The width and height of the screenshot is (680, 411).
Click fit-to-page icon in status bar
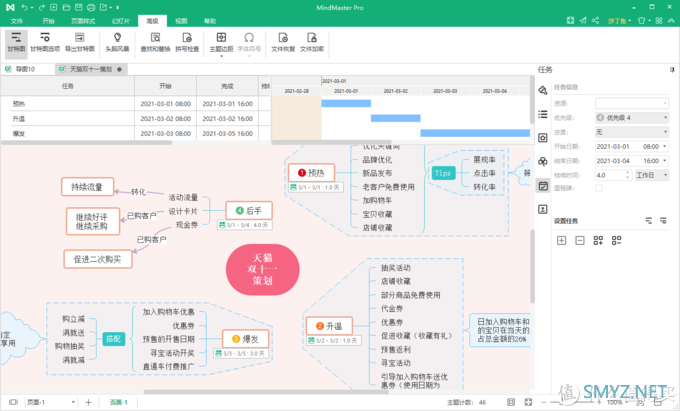point(511,402)
